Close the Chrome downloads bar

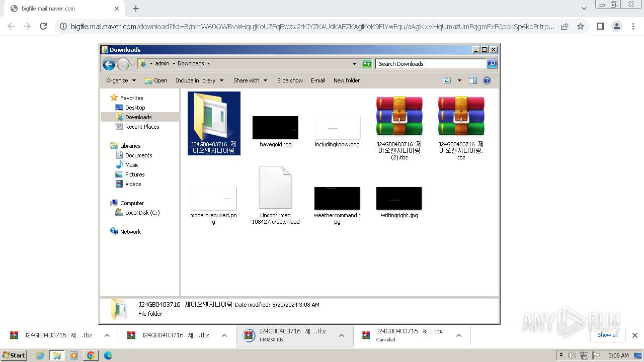tap(635, 335)
